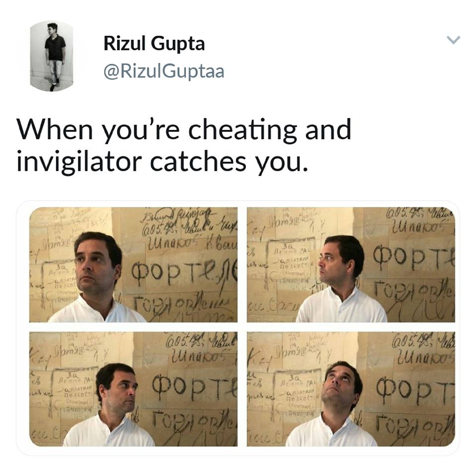Image resolution: width=476 pixels, height=476 pixels.
Task: Click the 'ФОРТ' graffiti in the bottom-right photo
Action: (416, 391)
